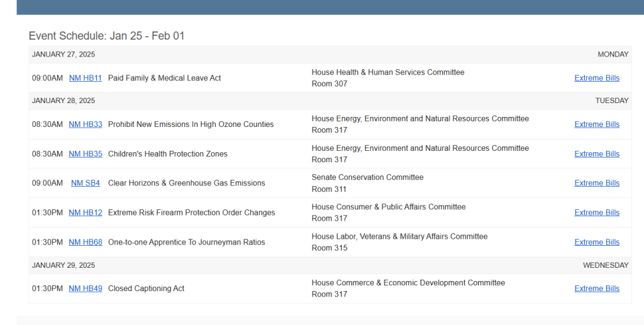Select the January 29, 2025 date header
The height and width of the screenshot is (325, 644).
pos(64,265)
